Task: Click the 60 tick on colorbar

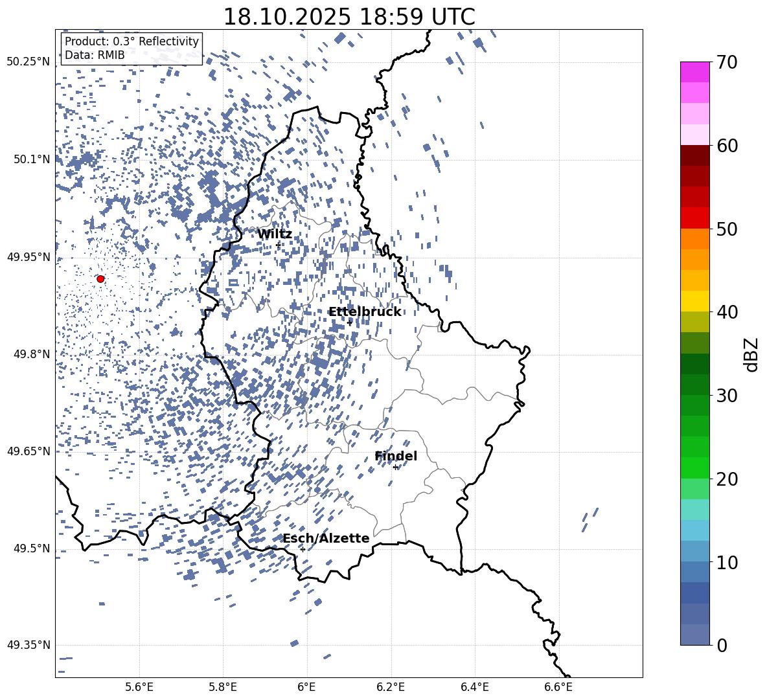Action: [x=727, y=146]
